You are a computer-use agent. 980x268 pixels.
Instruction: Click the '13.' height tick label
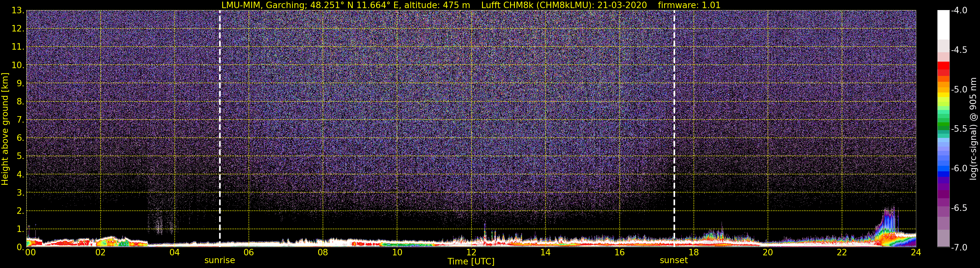coord(18,11)
